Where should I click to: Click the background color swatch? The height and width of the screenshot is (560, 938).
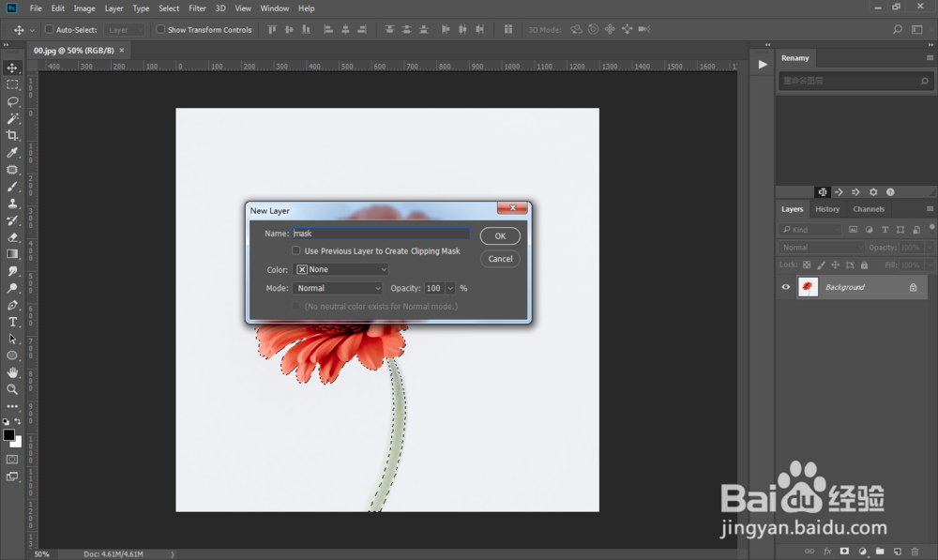click(18, 443)
